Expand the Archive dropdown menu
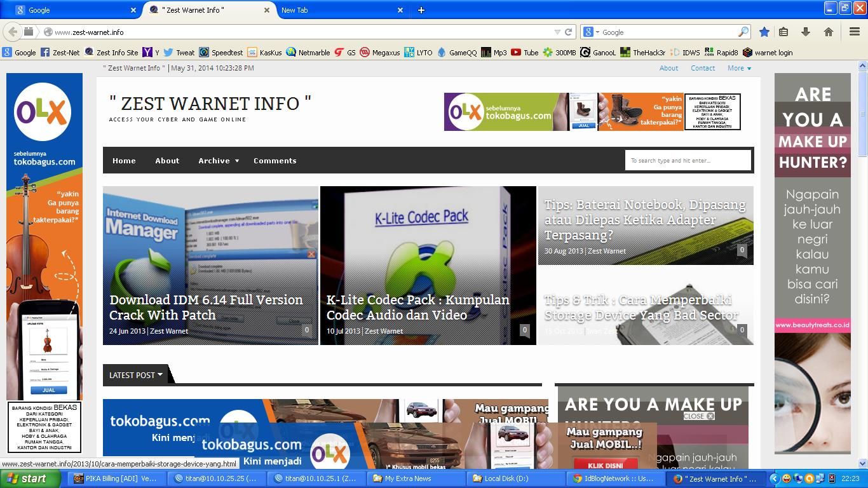The height and width of the screenshot is (488, 868). point(218,161)
